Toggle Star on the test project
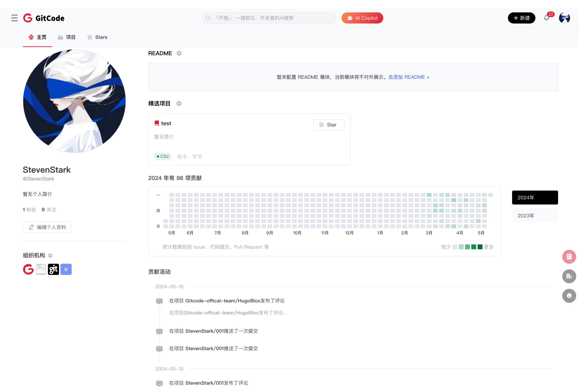The width and height of the screenshot is (579, 392). click(x=329, y=125)
